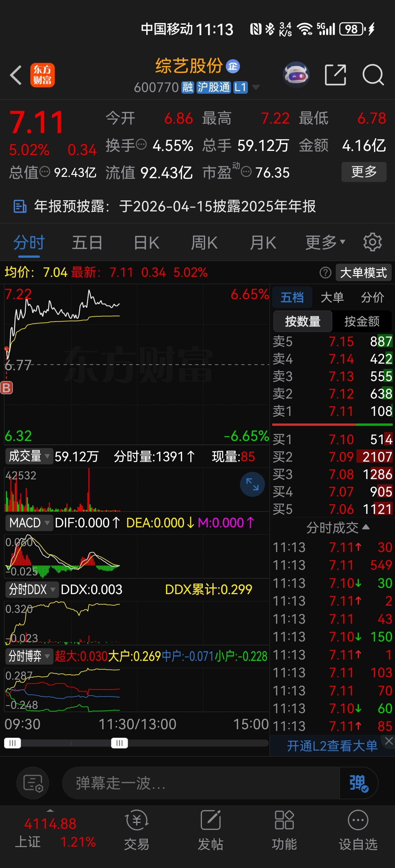Tap the left timeline range slider handle
This screenshot has height=868, width=395.
pos(13,743)
